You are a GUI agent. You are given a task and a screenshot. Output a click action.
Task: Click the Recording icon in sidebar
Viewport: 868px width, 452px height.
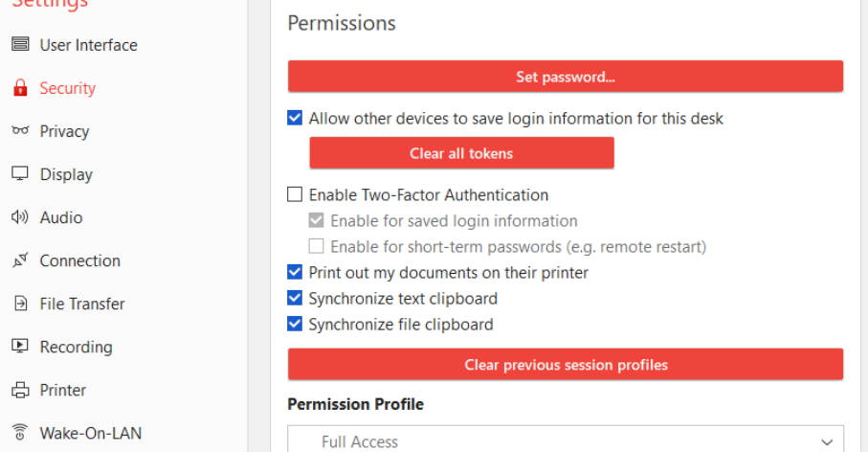tap(20, 347)
